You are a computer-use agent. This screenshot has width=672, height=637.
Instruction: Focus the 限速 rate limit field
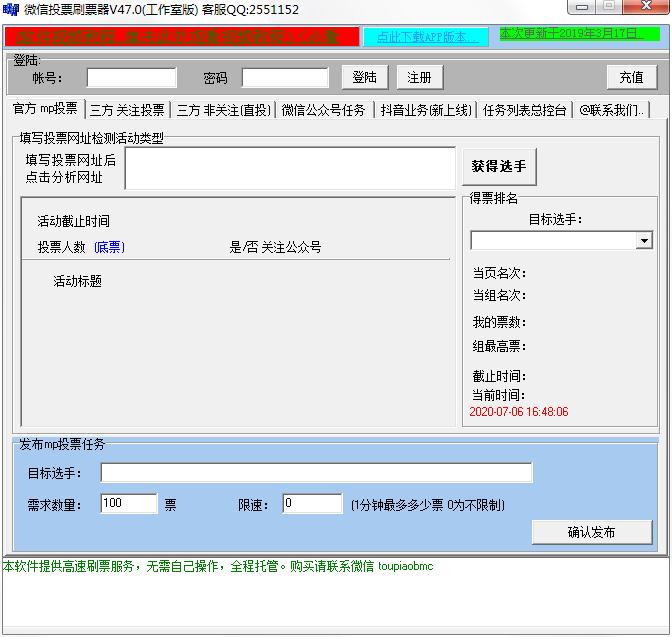(312, 504)
